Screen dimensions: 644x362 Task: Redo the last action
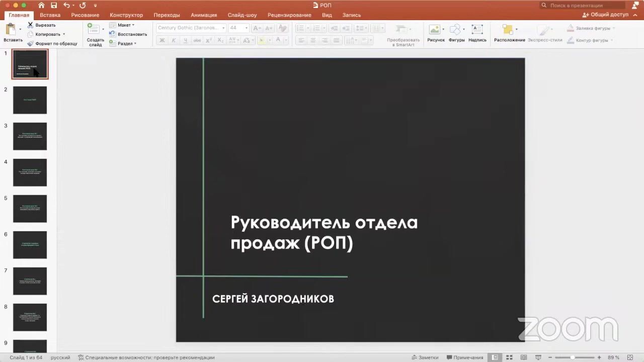83,5
